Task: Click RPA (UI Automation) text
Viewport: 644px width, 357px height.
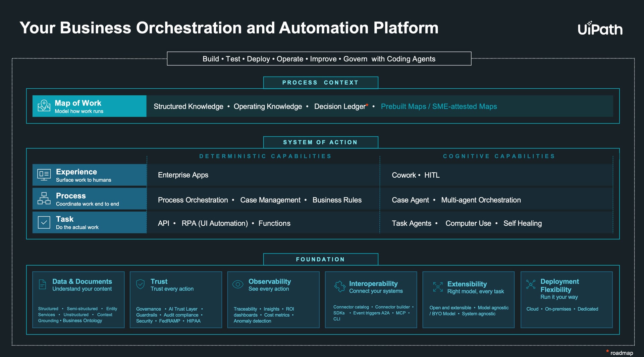Action: pyautogui.click(x=215, y=223)
